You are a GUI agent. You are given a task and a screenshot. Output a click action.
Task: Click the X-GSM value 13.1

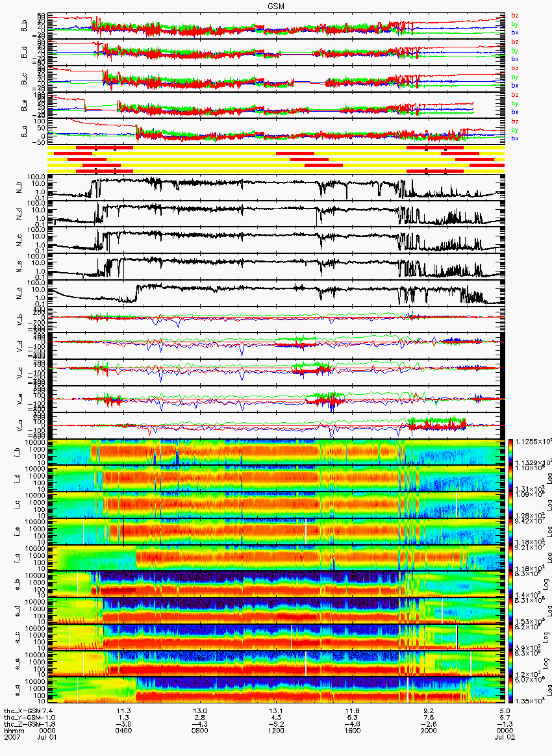276,711
